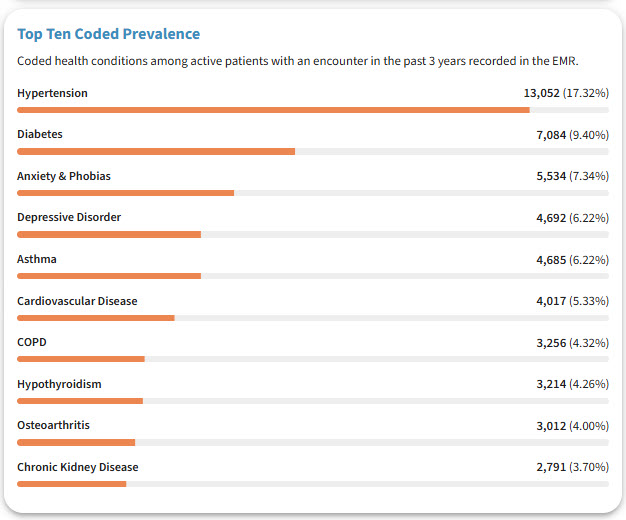Click the 7,084 (9.40%) Diabetes value
Image resolution: width=626 pixels, height=520 pixels.
(572, 134)
